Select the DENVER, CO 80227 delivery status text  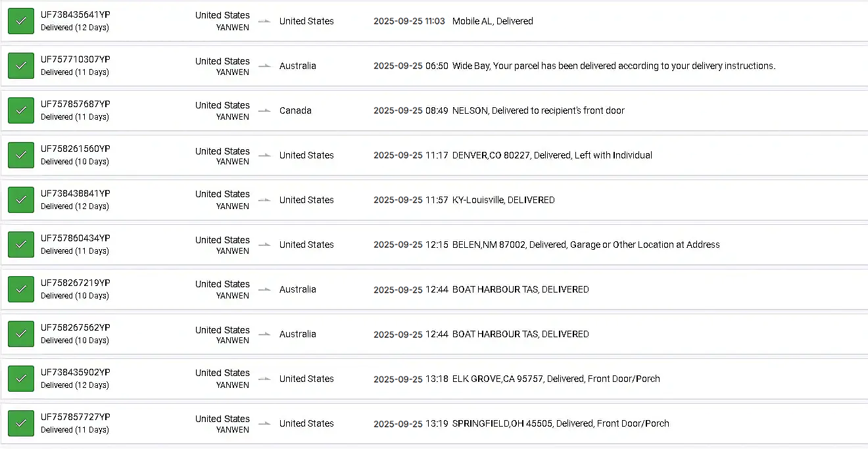[x=552, y=155]
